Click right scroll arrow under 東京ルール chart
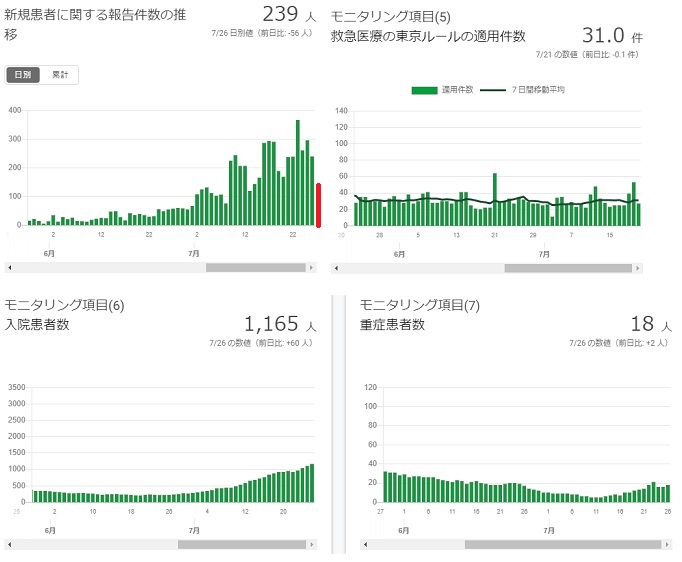682x562 pixels. pos(638,268)
